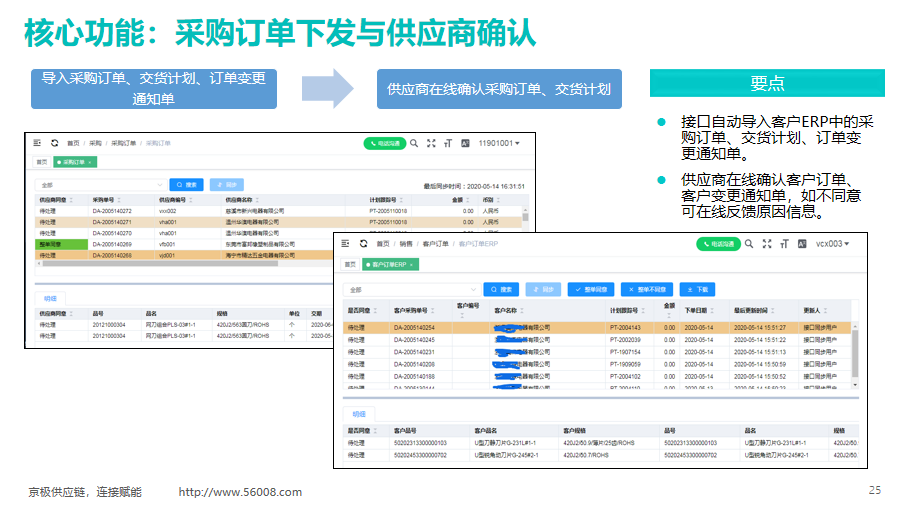Select purchase order row DA-2005140271
Image resolution: width=907 pixels, height=509 pixels.
click(x=279, y=222)
